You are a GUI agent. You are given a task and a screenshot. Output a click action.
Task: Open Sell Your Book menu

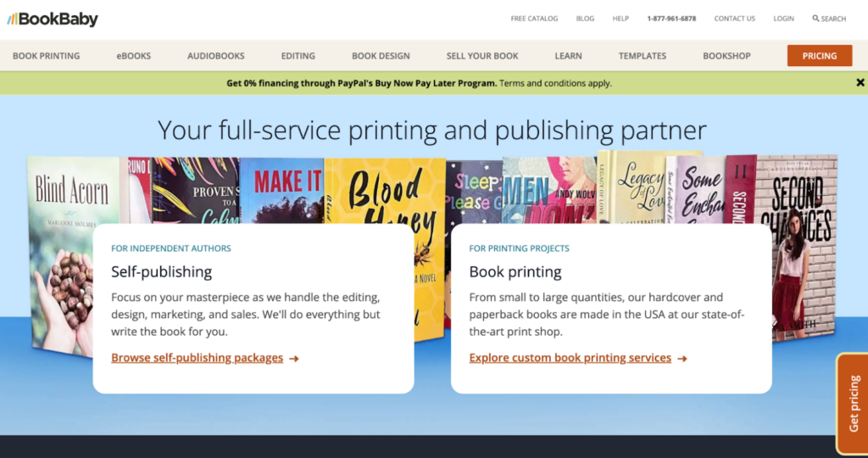pos(481,56)
